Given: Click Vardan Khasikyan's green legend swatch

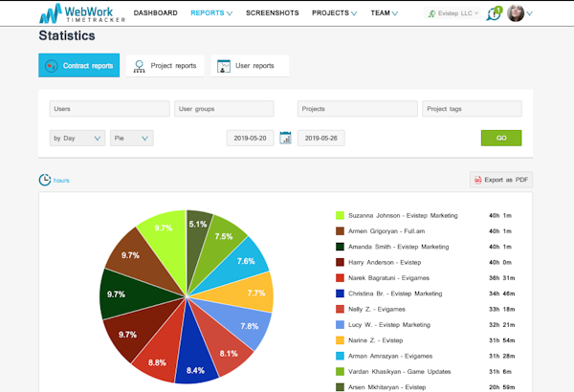Looking at the screenshot, I should pyautogui.click(x=340, y=372).
